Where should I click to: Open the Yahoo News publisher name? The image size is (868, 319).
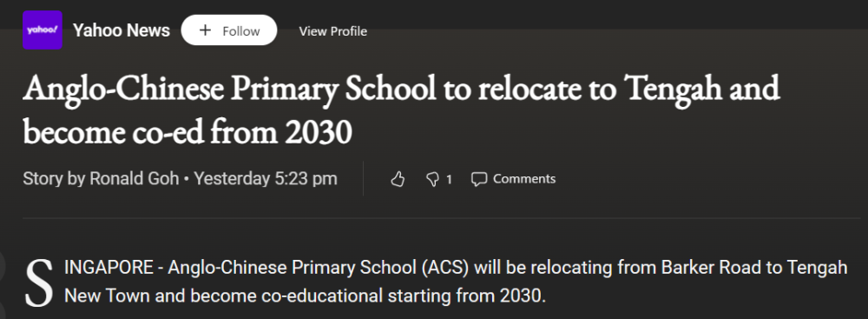point(122,30)
